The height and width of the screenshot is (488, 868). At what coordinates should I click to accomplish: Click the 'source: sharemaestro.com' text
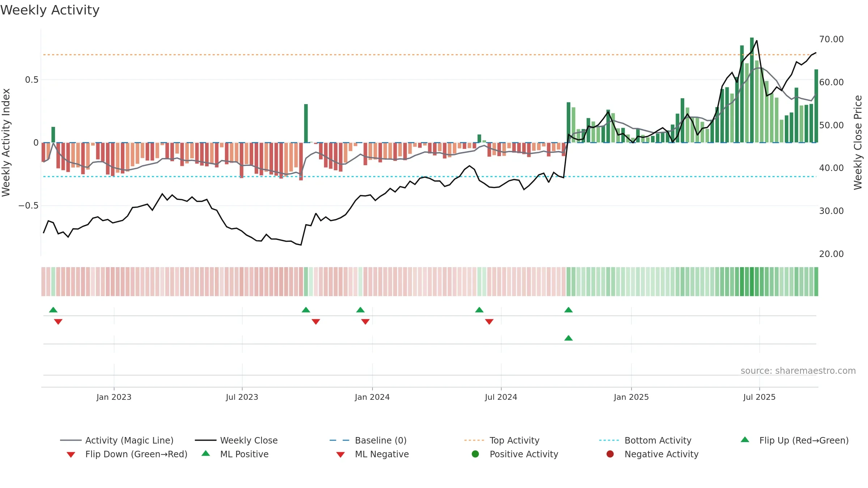(x=798, y=371)
